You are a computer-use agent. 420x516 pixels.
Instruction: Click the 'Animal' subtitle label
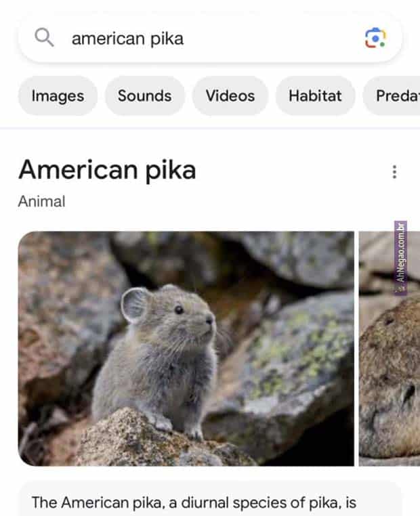click(42, 201)
